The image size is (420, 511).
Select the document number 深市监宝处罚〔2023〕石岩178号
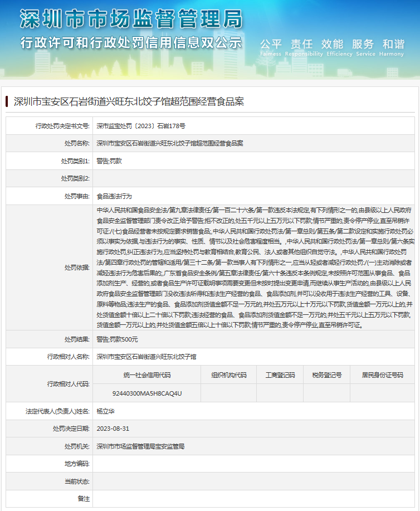141,126
